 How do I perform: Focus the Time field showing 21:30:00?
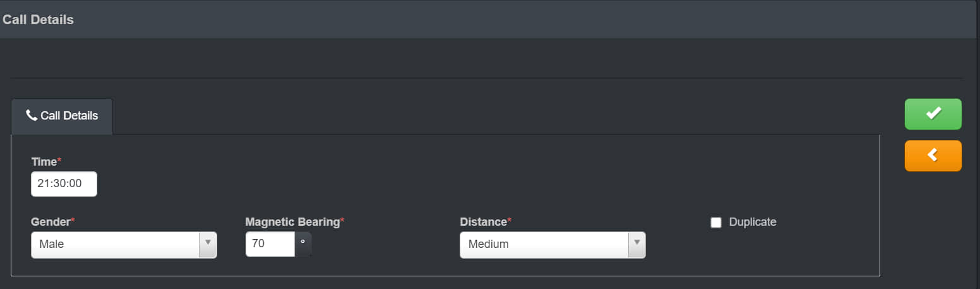point(64,184)
